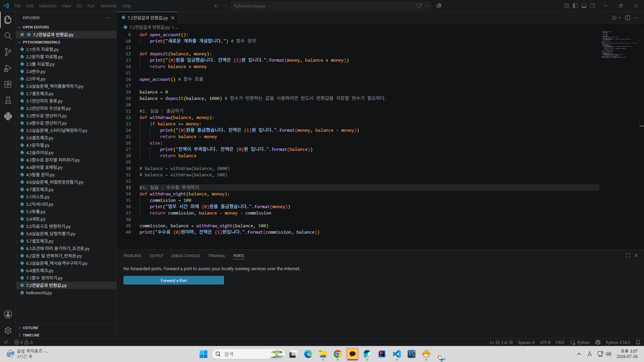Open File Explorer from taskbar

tap(323, 354)
